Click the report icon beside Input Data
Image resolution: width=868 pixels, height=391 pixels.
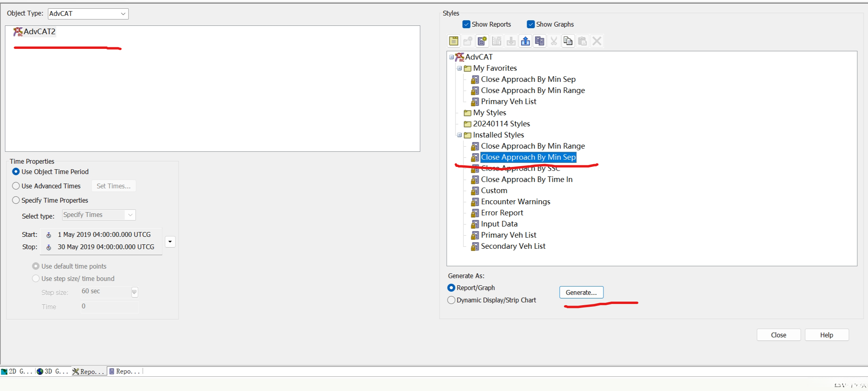(475, 225)
